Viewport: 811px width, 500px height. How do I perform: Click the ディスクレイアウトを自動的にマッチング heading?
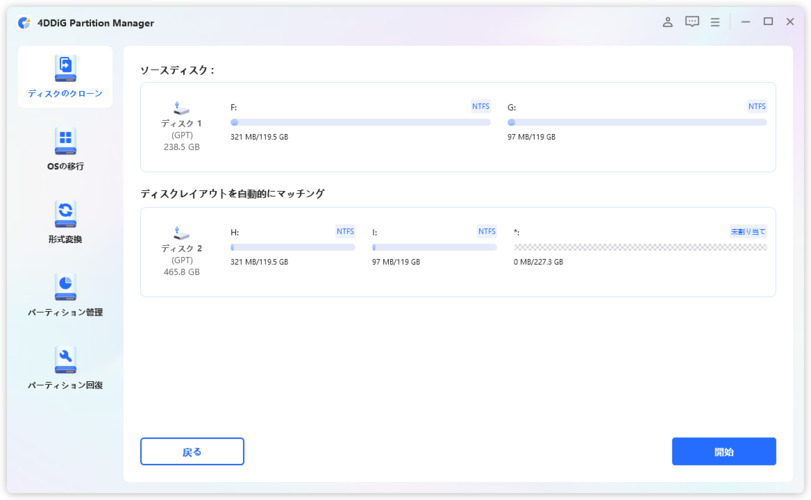232,193
